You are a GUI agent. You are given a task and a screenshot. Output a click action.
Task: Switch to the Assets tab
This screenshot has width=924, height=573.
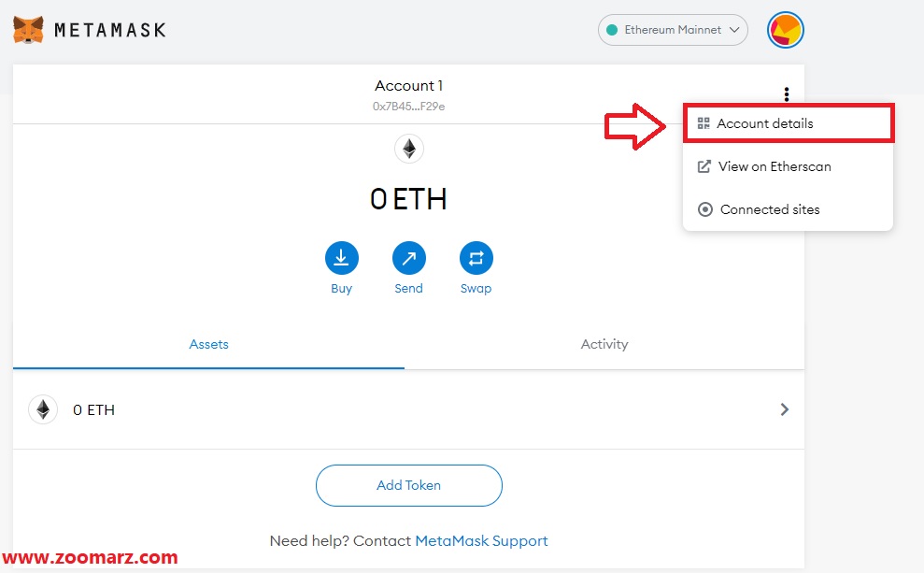tap(208, 344)
